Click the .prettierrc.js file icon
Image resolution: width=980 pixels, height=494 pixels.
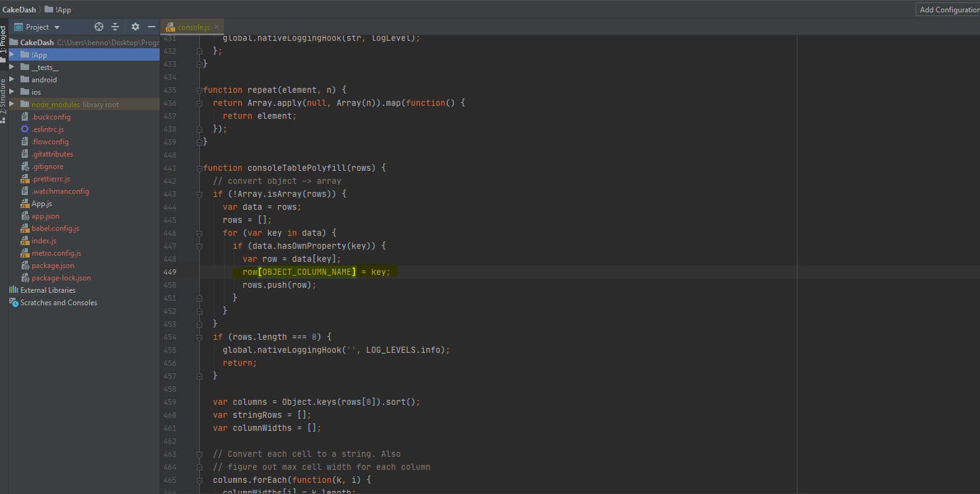coord(25,178)
